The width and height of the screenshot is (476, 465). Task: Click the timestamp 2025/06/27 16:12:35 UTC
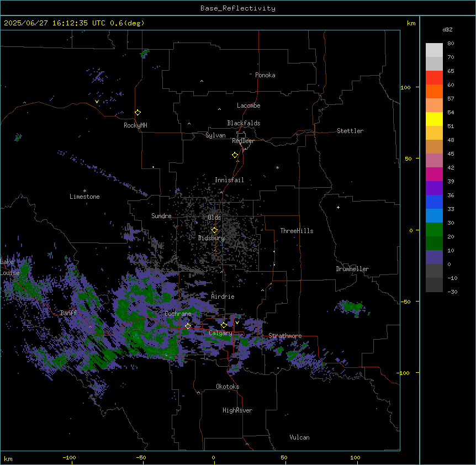coord(54,23)
